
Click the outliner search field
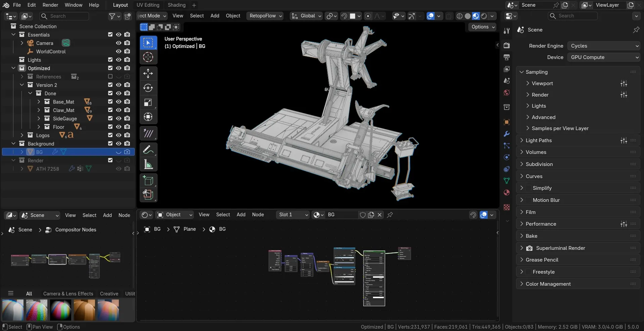pyautogui.click(x=64, y=16)
